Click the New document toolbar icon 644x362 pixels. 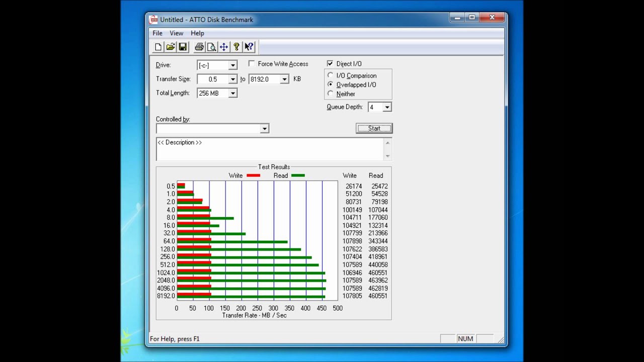pos(158,47)
